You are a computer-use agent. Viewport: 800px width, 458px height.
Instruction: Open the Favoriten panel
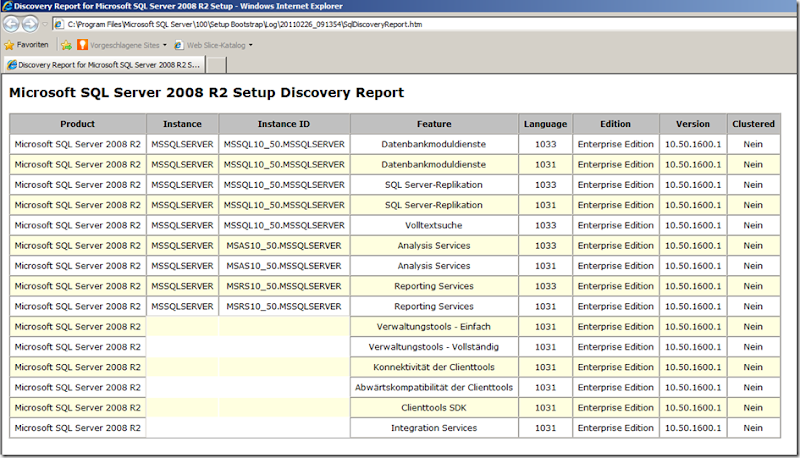tap(27, 45)
